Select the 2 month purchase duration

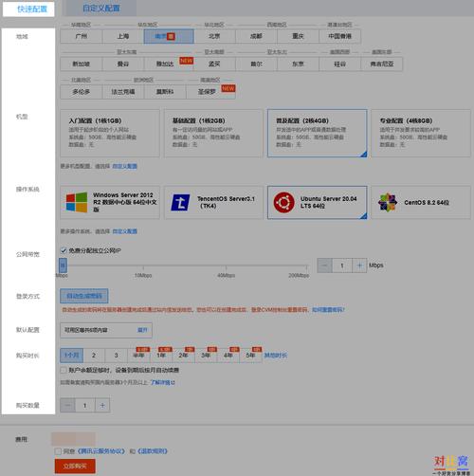click(x=94, y=356)
